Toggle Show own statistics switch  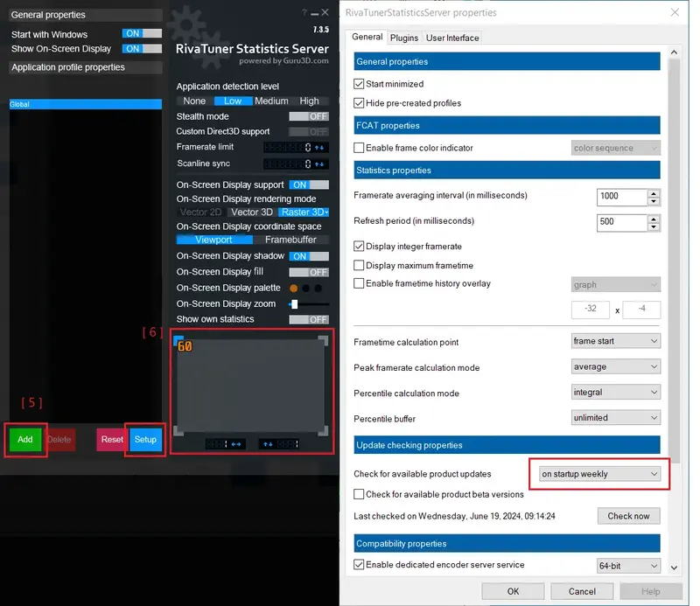tap(309, 319)
